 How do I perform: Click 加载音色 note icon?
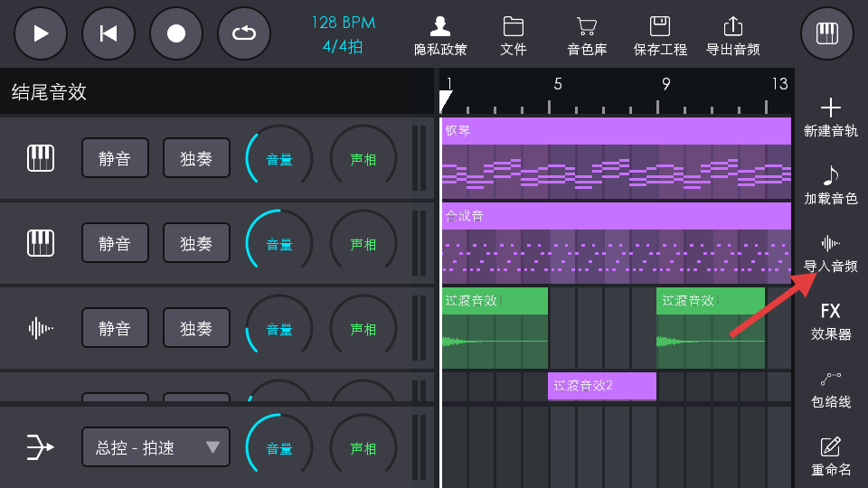(830, 185)
